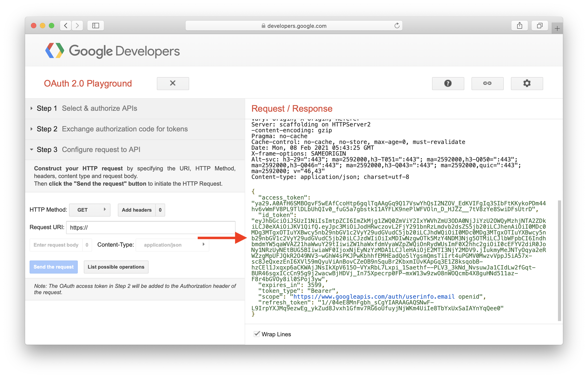
Task: Open the Content-Type application/json dropdown
Action: pos(172,245)
